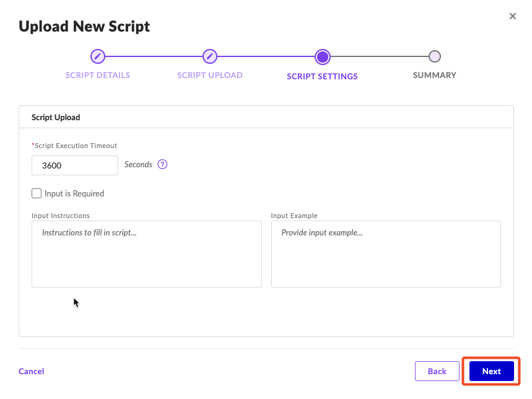The image size is (532, 399).
Task: Click the Summary step circle indicator
Action: coord(434,56)
